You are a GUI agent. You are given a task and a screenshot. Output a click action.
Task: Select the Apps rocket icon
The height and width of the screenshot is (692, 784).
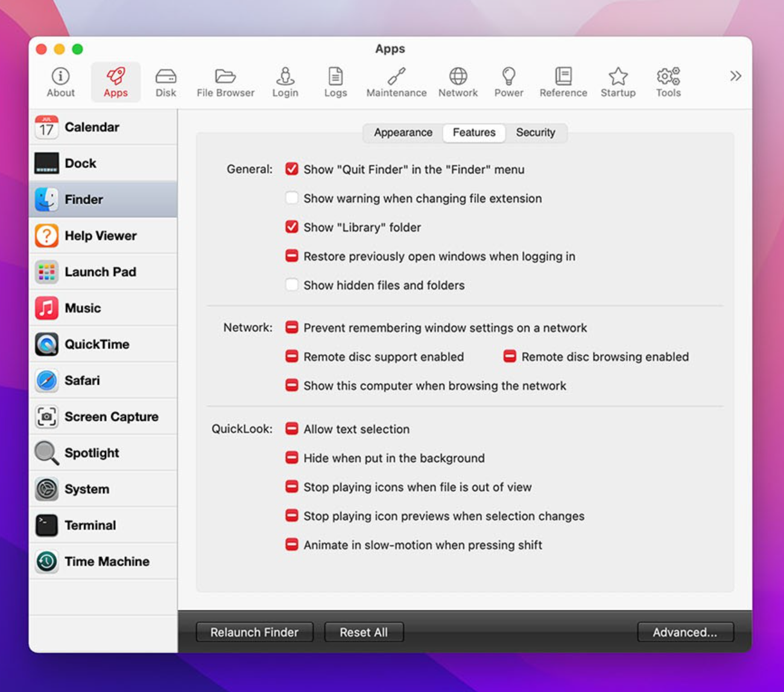(116, 82)
